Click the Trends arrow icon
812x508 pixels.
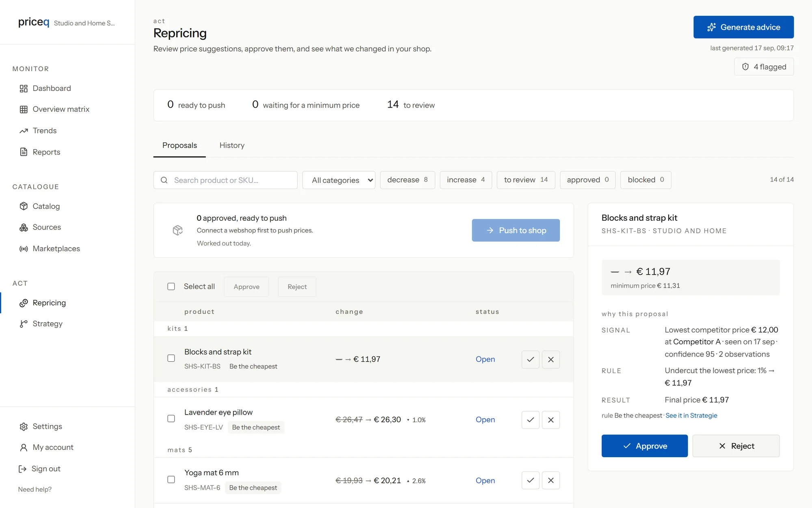[24, 131]
